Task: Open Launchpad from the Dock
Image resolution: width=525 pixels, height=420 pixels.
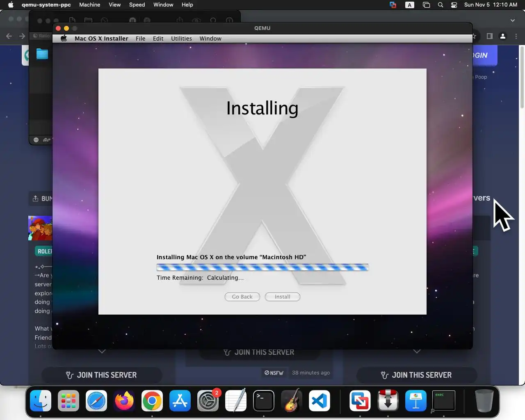Action: [68, 400]
